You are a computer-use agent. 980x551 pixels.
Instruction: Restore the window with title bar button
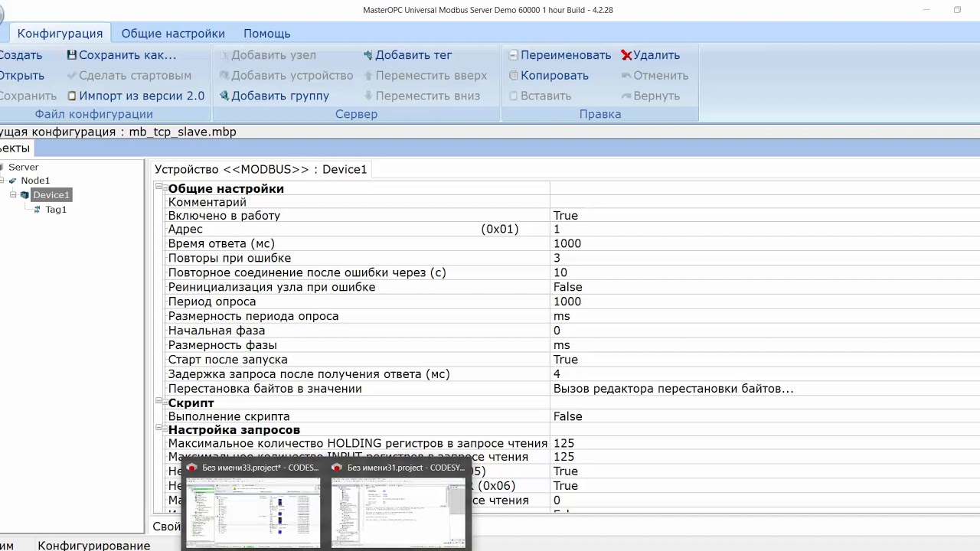957,10
